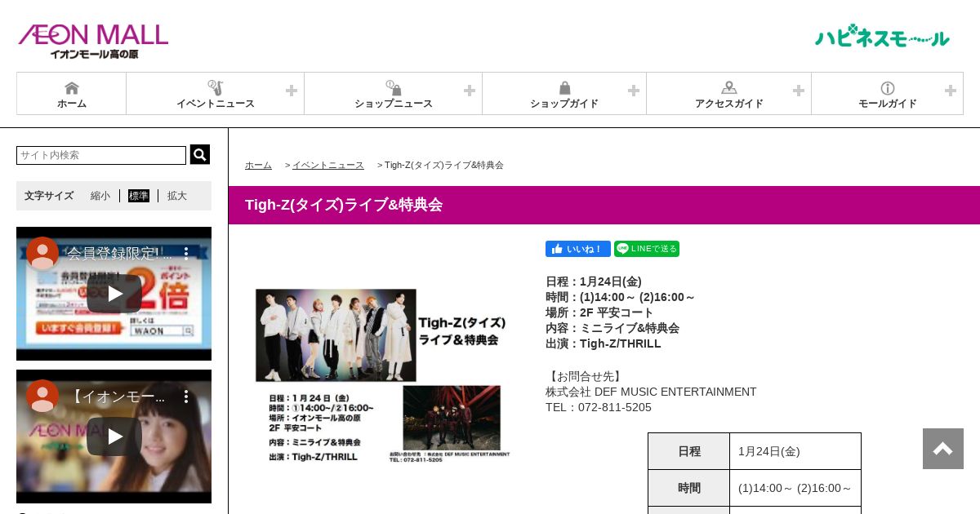
Task: Click the 場所：2F 平安コート line
Action: (x=599, y=312)
